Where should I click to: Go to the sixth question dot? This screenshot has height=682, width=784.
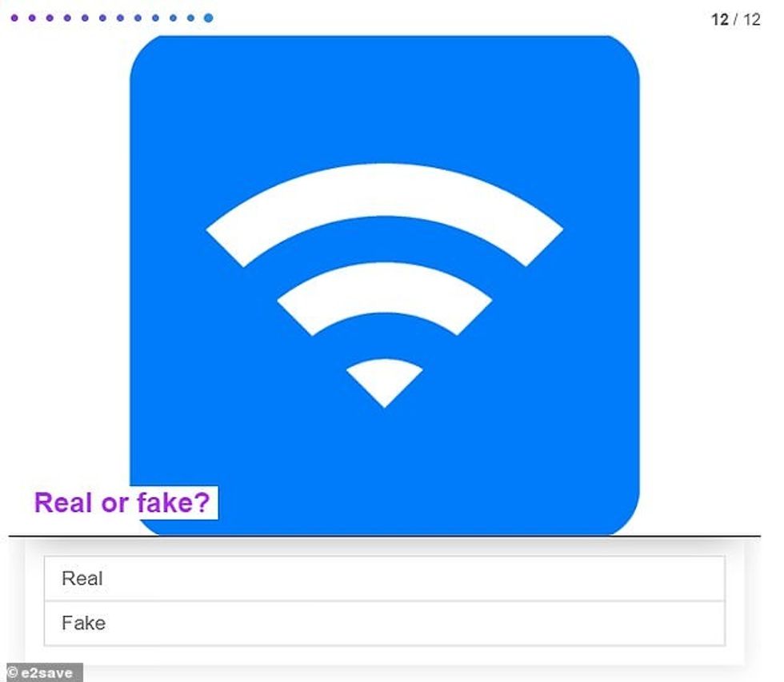tap(102, 18)
